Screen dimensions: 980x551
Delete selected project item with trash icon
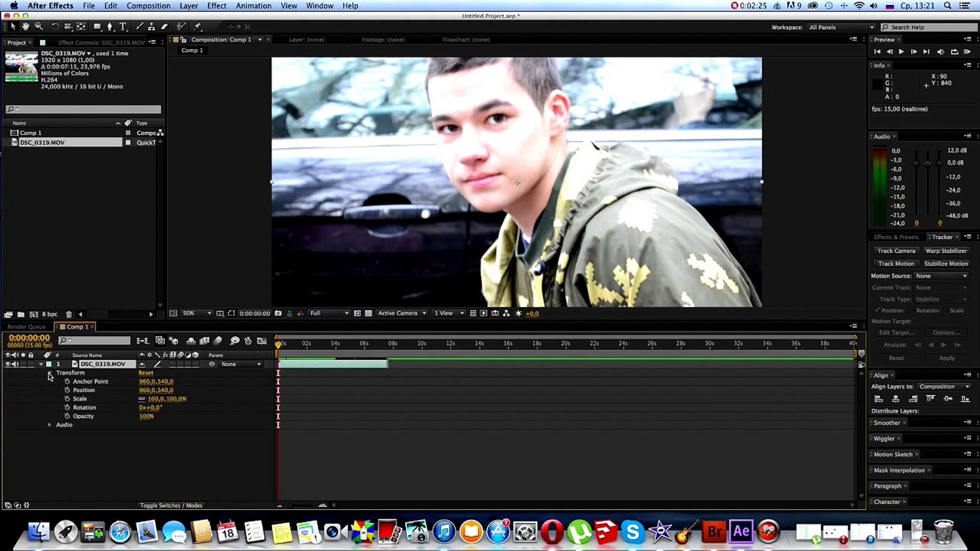pos(69,314)
